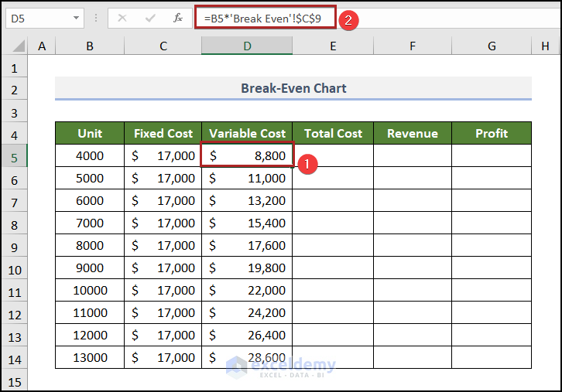Image resolution: width=562 pixels, height=392 pixels.
Task: Select row 10 header
Action: coord(14,270)
